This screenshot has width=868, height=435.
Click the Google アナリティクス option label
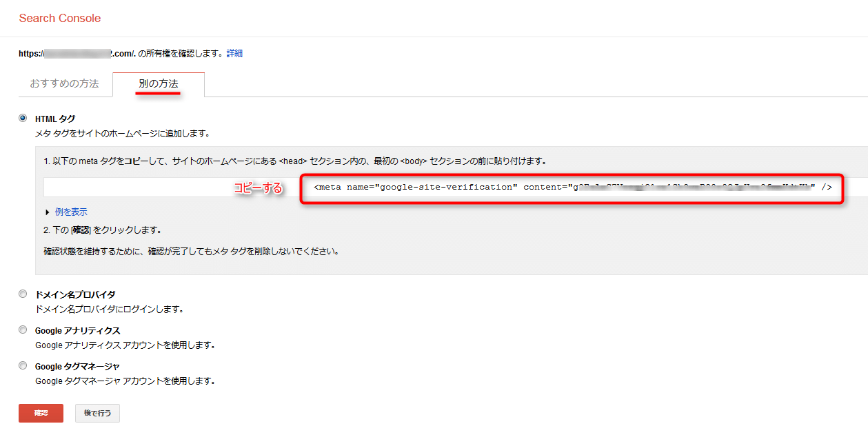point(77,330)
